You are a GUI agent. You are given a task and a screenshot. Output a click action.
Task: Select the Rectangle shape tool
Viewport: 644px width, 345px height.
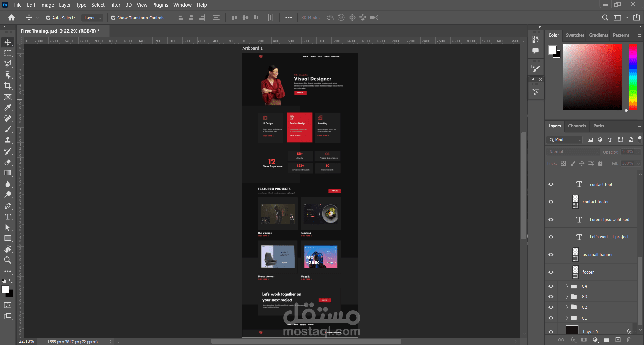[8, 238]
